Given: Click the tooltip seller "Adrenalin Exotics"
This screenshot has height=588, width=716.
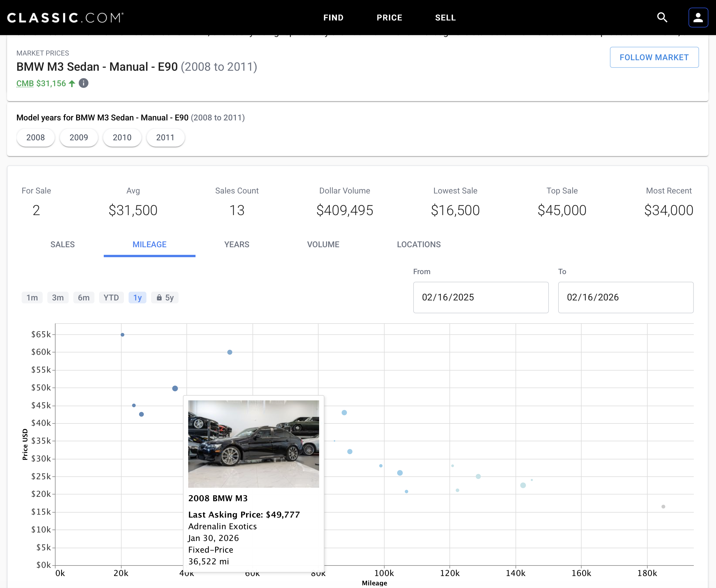Looking at the screenshot, I should [x=222, y=526].
